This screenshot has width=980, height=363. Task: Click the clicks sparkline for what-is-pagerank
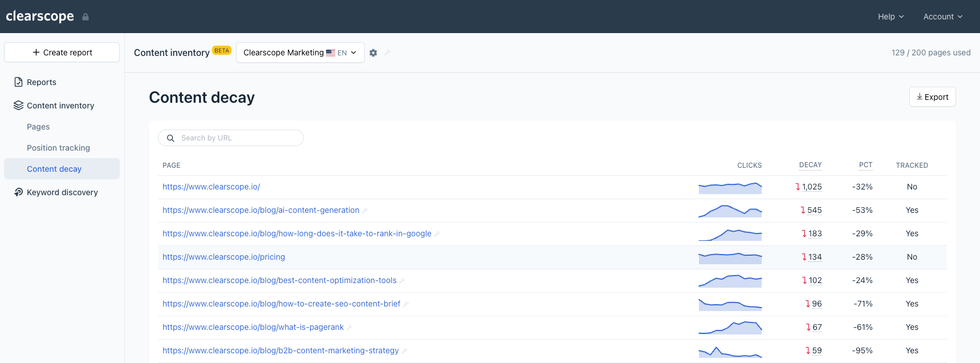730,328
